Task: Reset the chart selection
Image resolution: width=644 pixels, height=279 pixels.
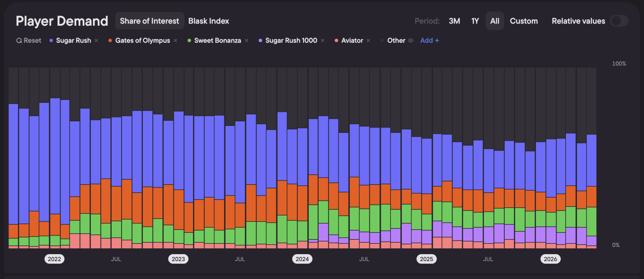Action: tap(29, 41)
